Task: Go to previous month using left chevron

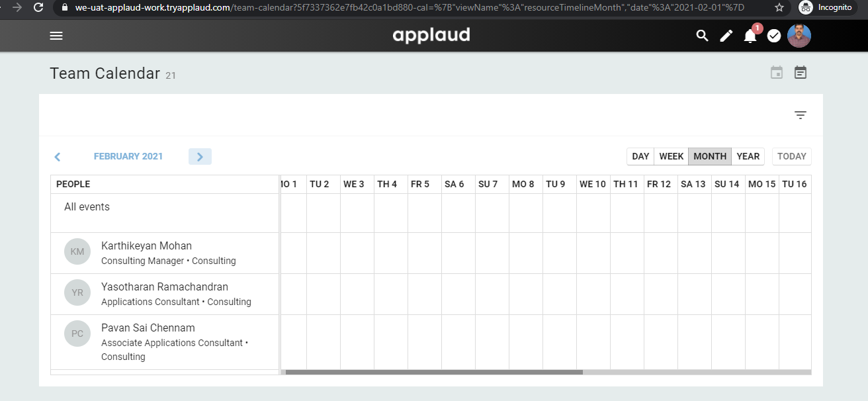Action: [x=58, y=157]
